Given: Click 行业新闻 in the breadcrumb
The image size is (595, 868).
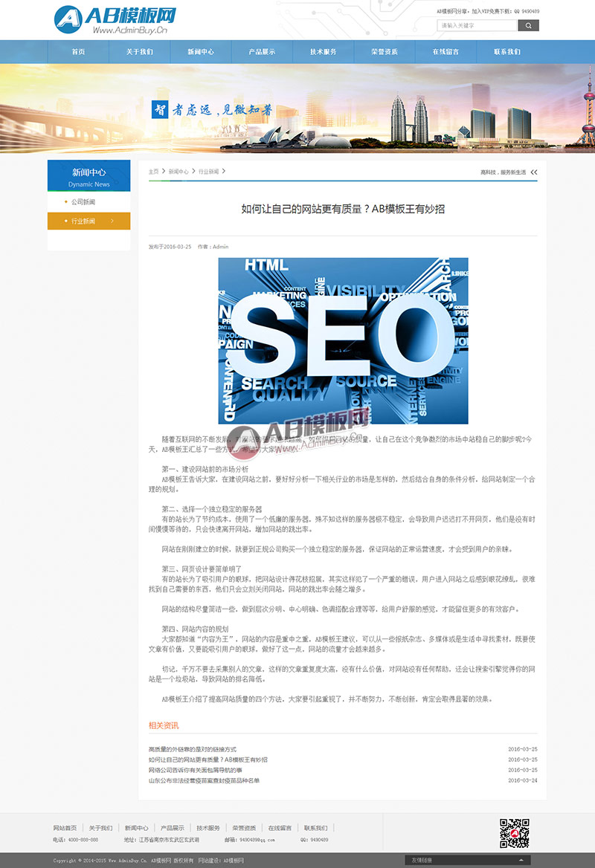Looking at the screenshot, I should click(x=209, y=172).
